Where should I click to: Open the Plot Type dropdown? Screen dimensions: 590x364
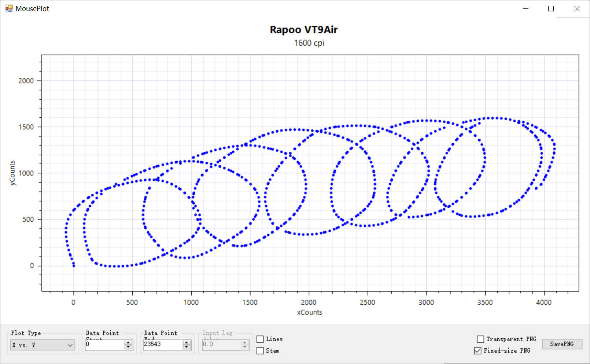coord(43,345)
